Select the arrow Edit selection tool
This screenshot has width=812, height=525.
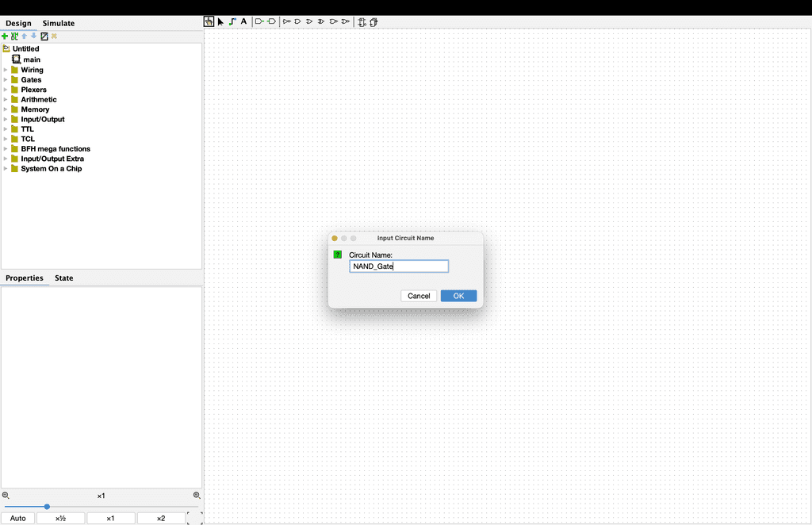220,22
